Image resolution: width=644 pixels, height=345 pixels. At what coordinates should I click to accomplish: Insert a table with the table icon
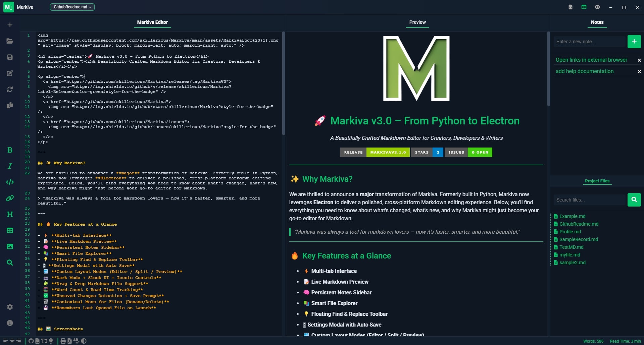point(10,230)
